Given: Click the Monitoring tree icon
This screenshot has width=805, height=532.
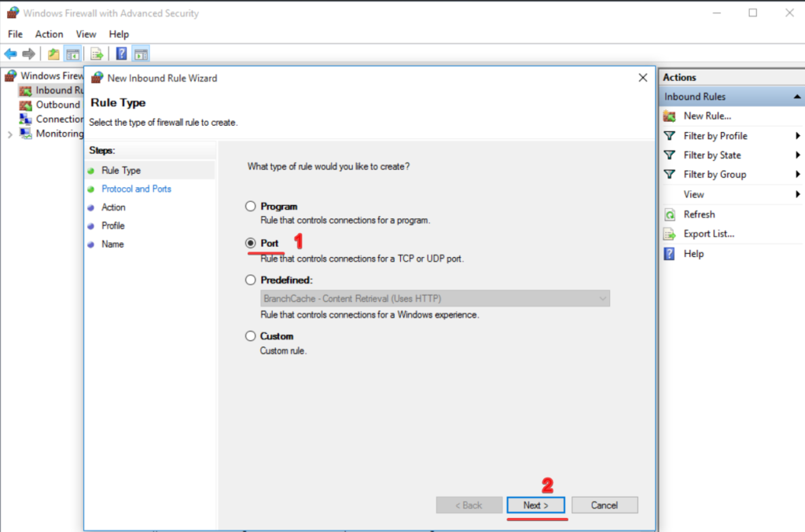Looking at the screenshot, I should pyautogui.click(x=25, y=134).
